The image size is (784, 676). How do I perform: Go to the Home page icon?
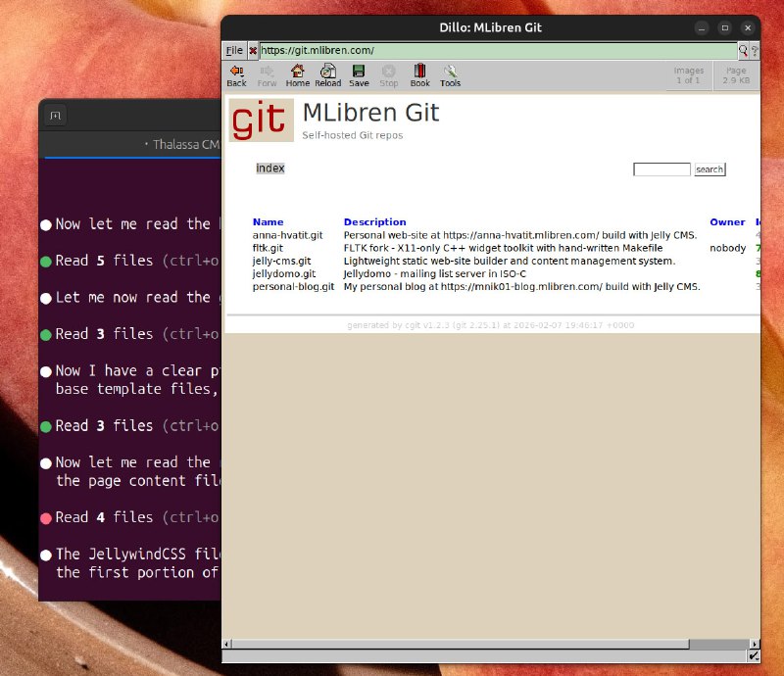click(298, 74)
